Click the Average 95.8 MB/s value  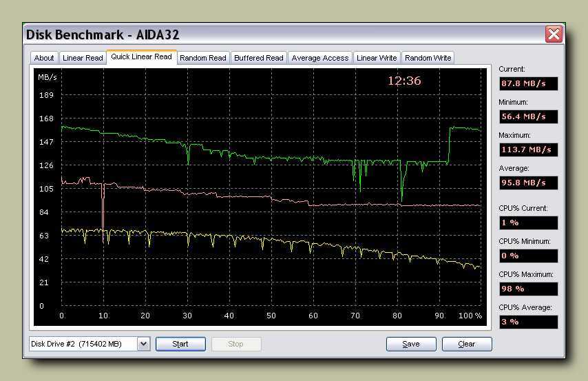[528, 183]
